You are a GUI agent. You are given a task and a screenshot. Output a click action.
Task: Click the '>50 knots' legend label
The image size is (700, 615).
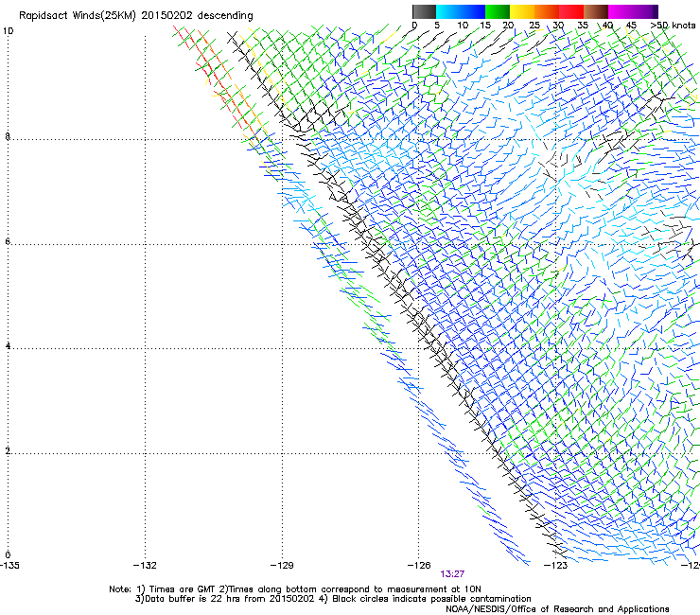click(x=673, y=25)
